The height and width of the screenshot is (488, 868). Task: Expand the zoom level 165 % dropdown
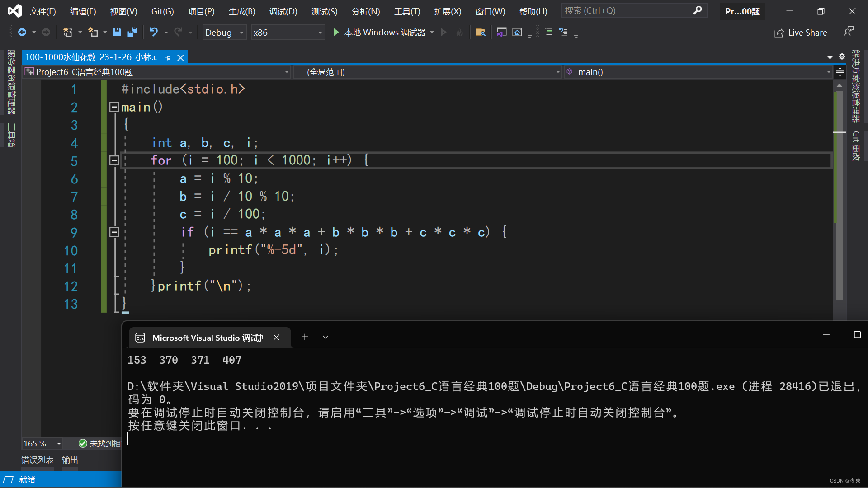(59, 444)
